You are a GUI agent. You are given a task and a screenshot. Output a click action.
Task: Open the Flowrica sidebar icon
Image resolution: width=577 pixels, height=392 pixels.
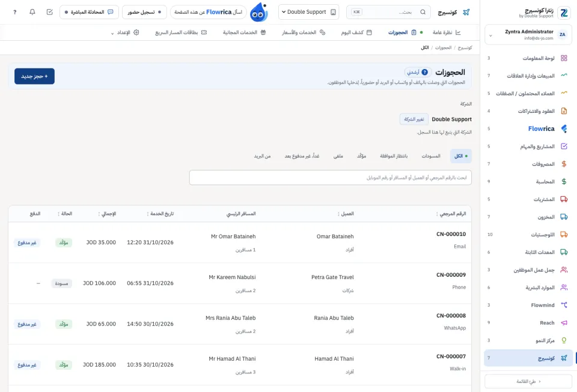pyautogui.click(x=564, y=128)
